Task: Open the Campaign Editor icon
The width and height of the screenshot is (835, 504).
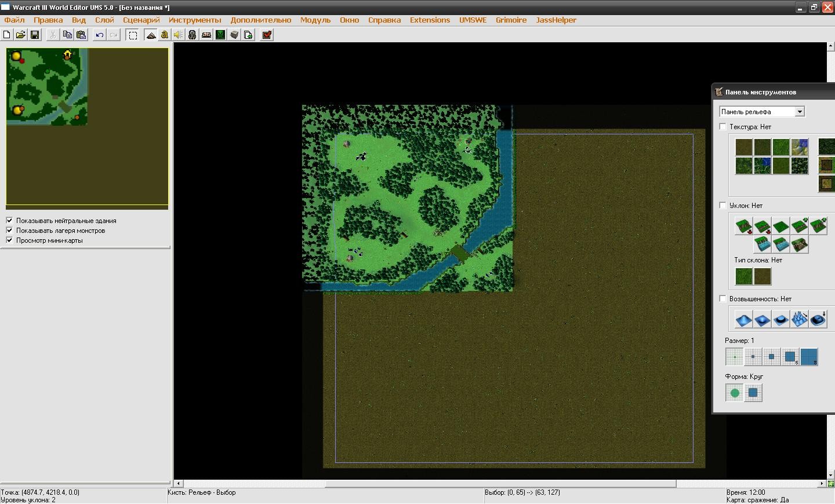Action: pyautogui.click(x=206, y=35)
